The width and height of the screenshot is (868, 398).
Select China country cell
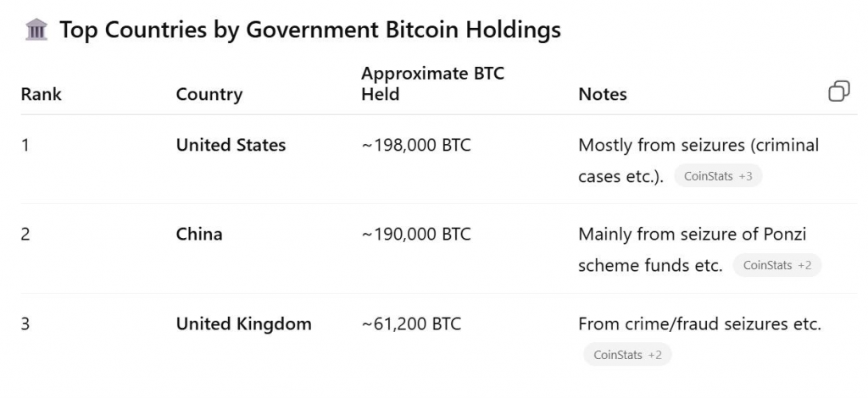coord(199,234)
